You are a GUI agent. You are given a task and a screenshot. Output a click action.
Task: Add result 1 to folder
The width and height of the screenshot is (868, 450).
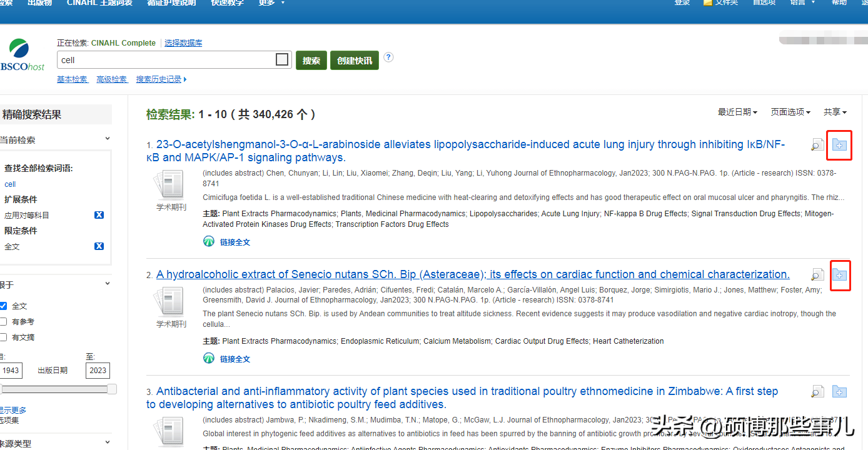(839, 146)
